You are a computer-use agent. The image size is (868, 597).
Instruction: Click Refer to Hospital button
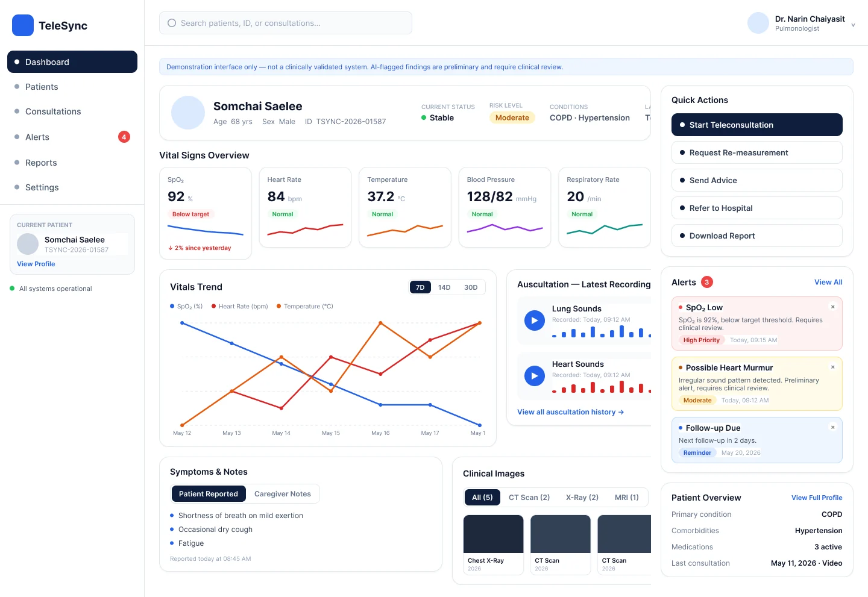tap(757, 208)
